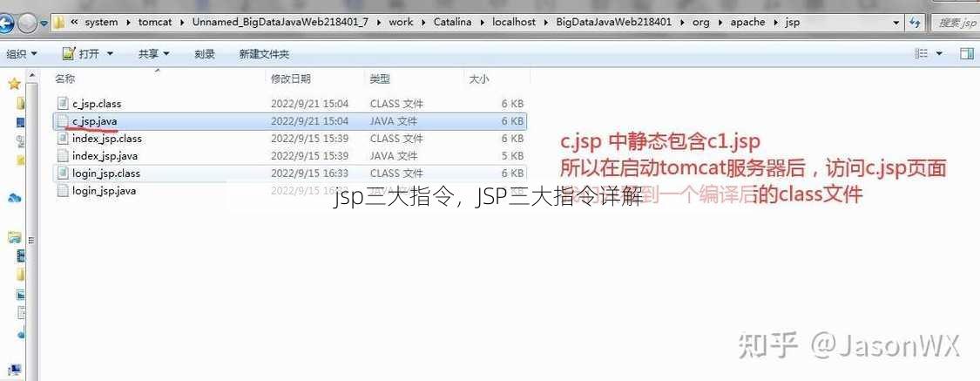
Task: Click the music note icon in sidebar
Action: click(x=21, y=333)
